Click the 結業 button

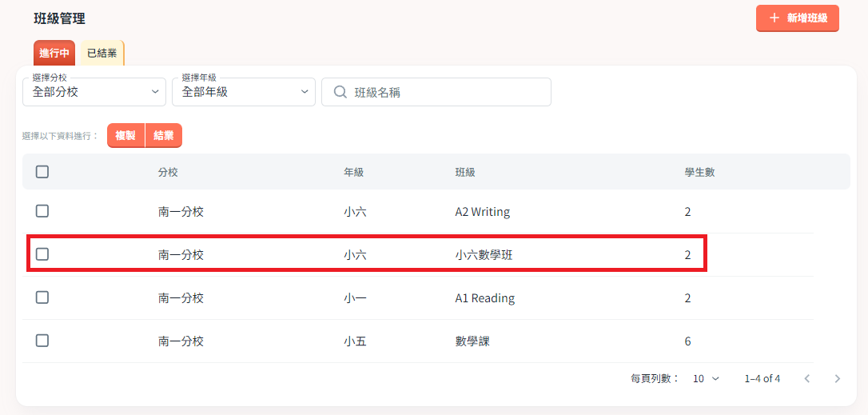pyautogui.click(x=163, y=136)
